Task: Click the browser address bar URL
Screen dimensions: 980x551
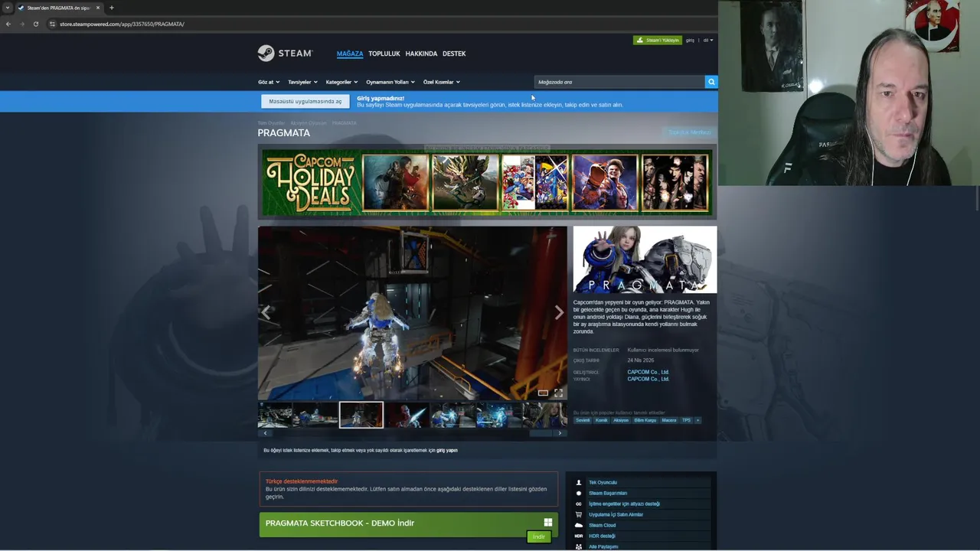Action: [x=122, y=24]
